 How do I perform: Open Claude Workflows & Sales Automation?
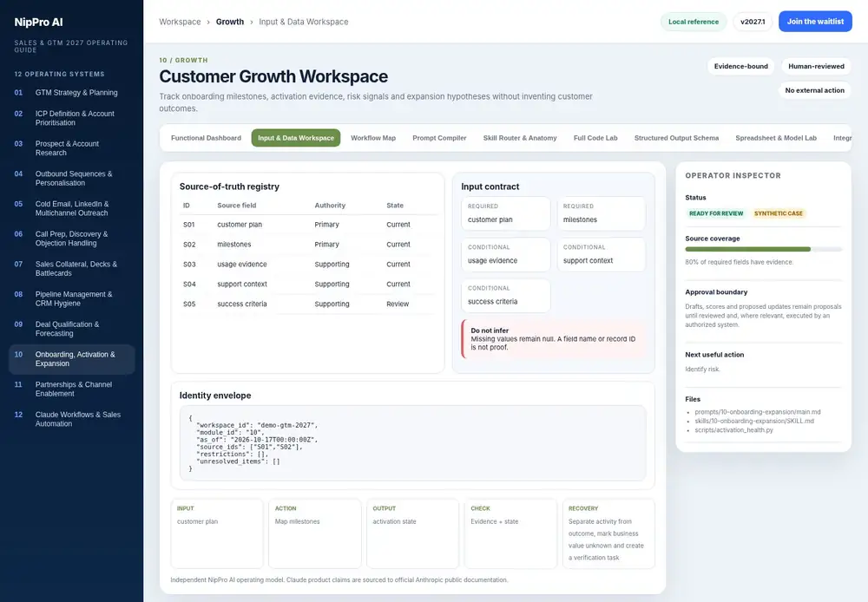click(71, 419)
